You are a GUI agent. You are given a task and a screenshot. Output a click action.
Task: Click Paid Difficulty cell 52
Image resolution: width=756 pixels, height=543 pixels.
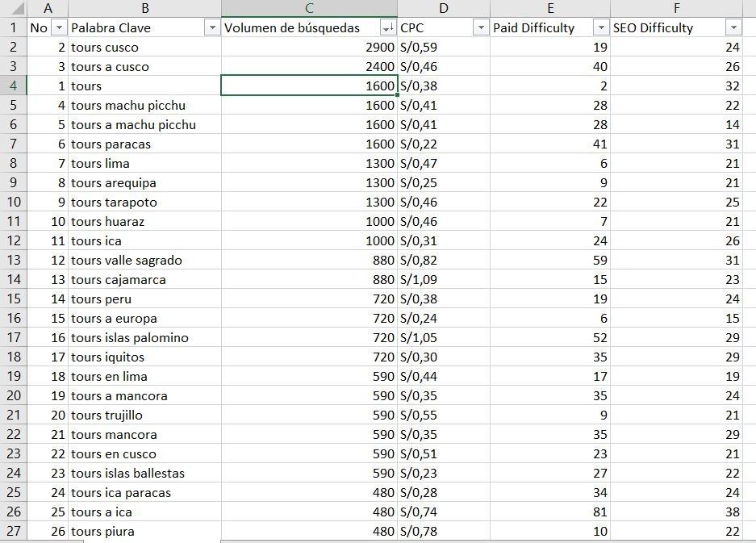click(x=550, y=337)
